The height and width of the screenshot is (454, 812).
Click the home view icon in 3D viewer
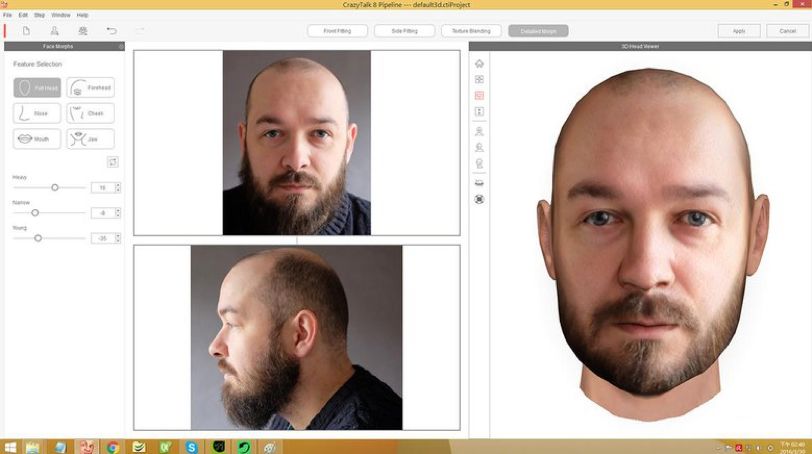[479, 63]
